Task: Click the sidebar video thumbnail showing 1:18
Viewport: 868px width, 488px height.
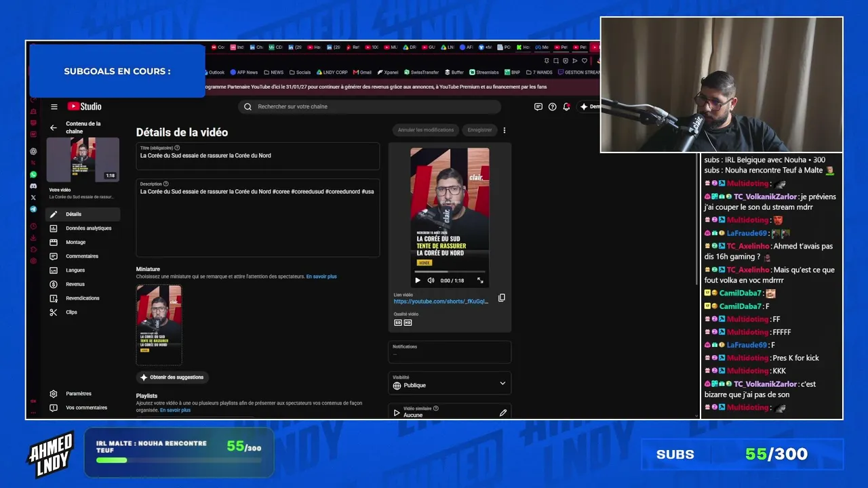Action: (x=83, y=160)
